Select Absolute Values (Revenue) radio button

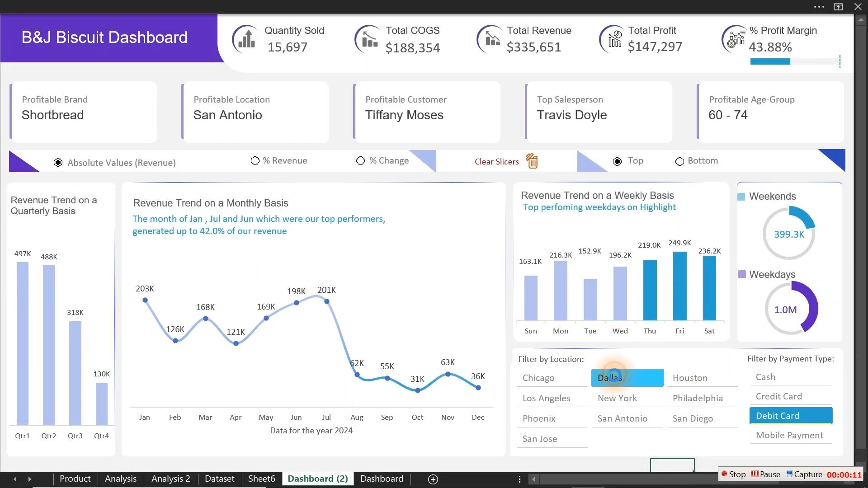coord(58,163)
